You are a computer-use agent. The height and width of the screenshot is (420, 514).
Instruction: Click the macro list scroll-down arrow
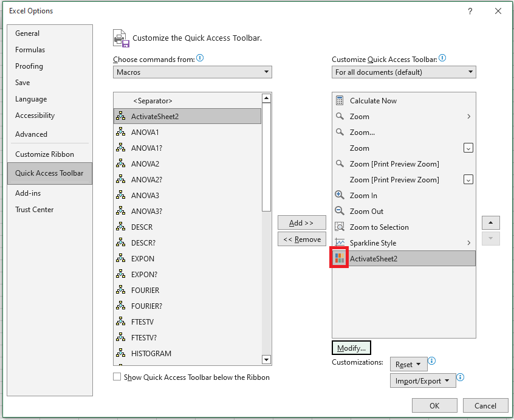[x=267, y=360]
